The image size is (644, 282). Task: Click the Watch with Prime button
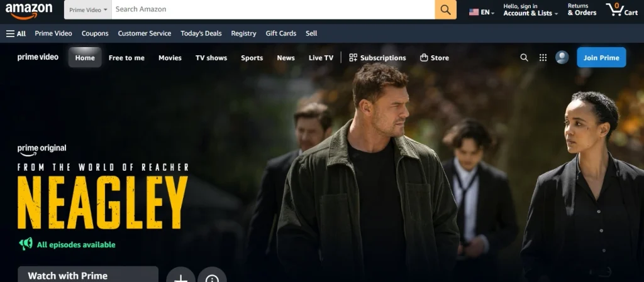tap(88, 274)
